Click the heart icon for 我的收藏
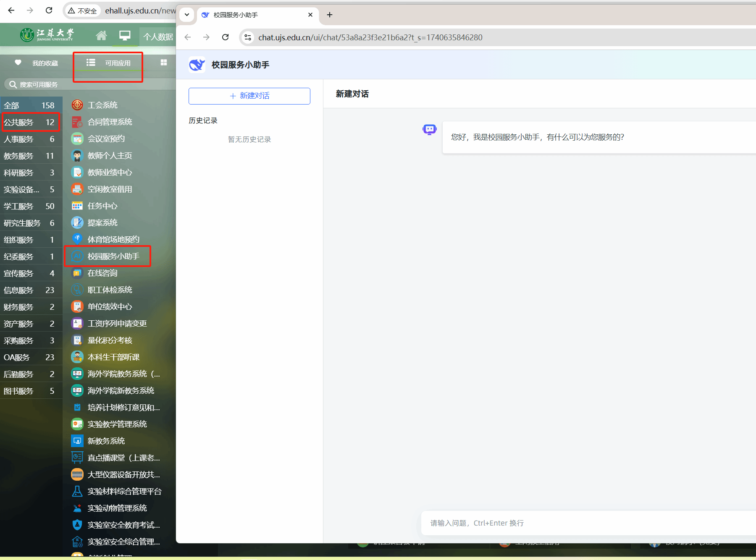The height and width of the screenshot is (560, 756). tap(18, 63)
